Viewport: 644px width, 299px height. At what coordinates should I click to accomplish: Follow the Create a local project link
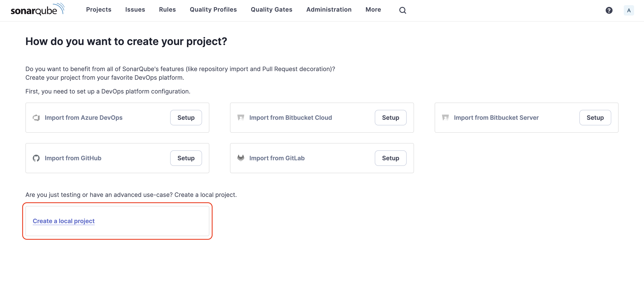tap(64, 221)
